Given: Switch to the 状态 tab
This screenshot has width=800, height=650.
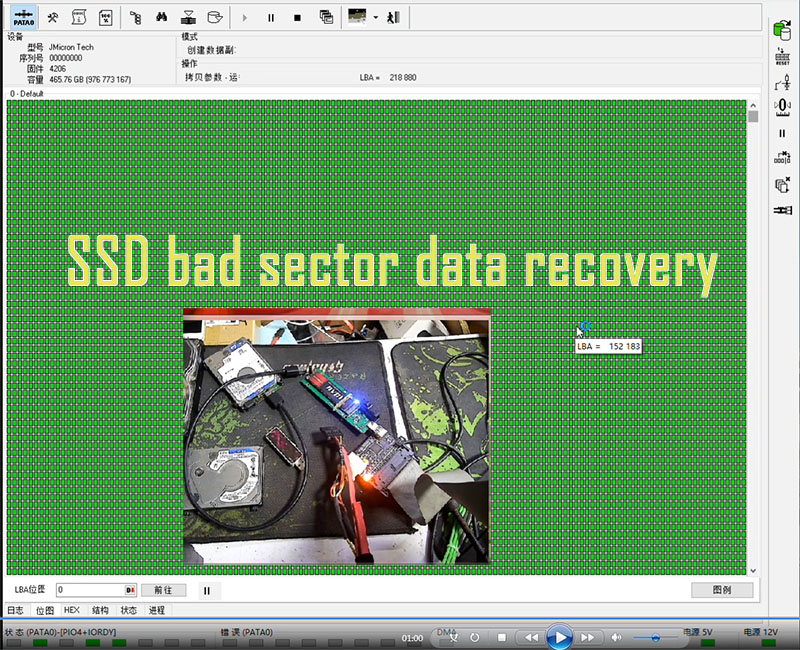Looking at the screenshot, I should pos(129,610).
